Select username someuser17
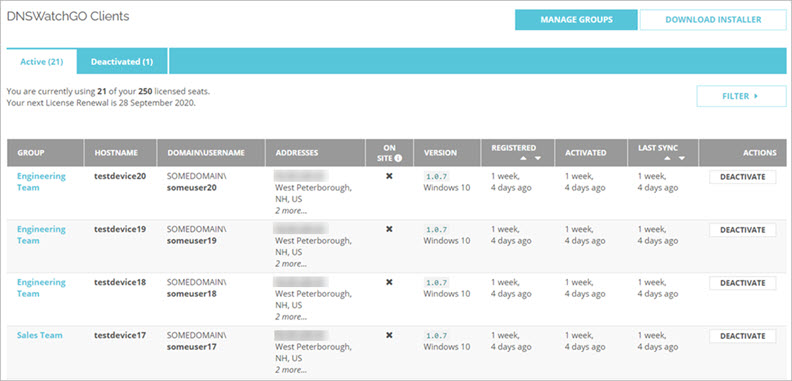Viewport: 792px width, 381px height. pyautogui.click(x=192, y=347)
